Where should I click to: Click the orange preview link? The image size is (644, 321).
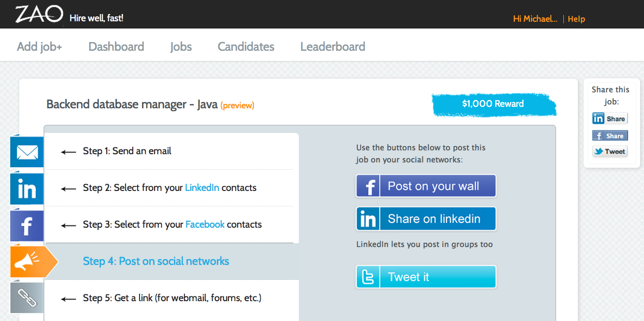coord(238,105)
